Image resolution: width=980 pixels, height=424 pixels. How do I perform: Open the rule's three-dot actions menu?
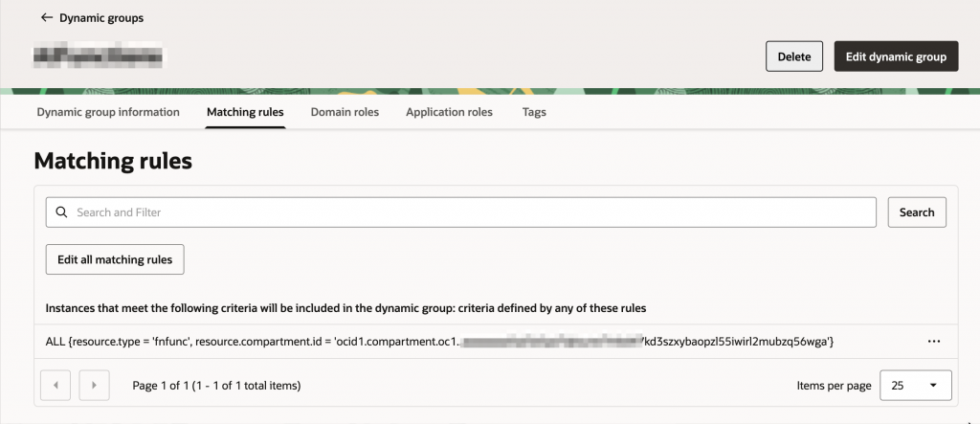pyautogui.click(x=934, y=342)
